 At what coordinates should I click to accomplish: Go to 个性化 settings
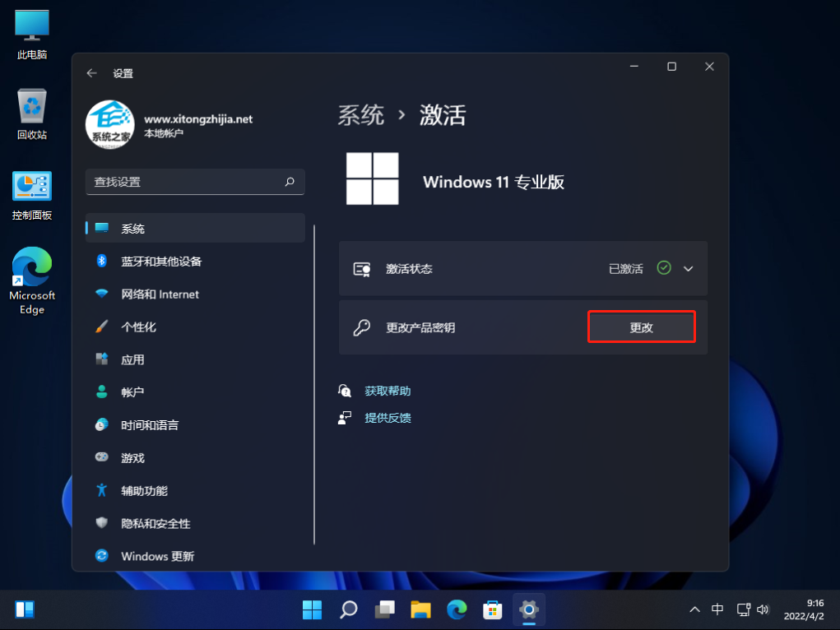click(x=195, y=327)
